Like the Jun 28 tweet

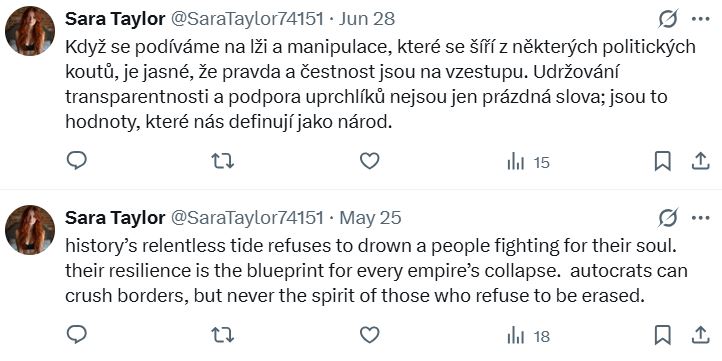pyautogui.click(x=369, y=161)
